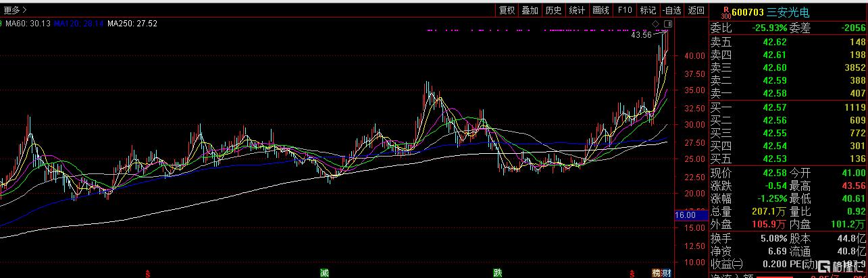Open the 统计 statistics options
The image size is (868, 278).
pyautogui.click(x=577, y=10)
